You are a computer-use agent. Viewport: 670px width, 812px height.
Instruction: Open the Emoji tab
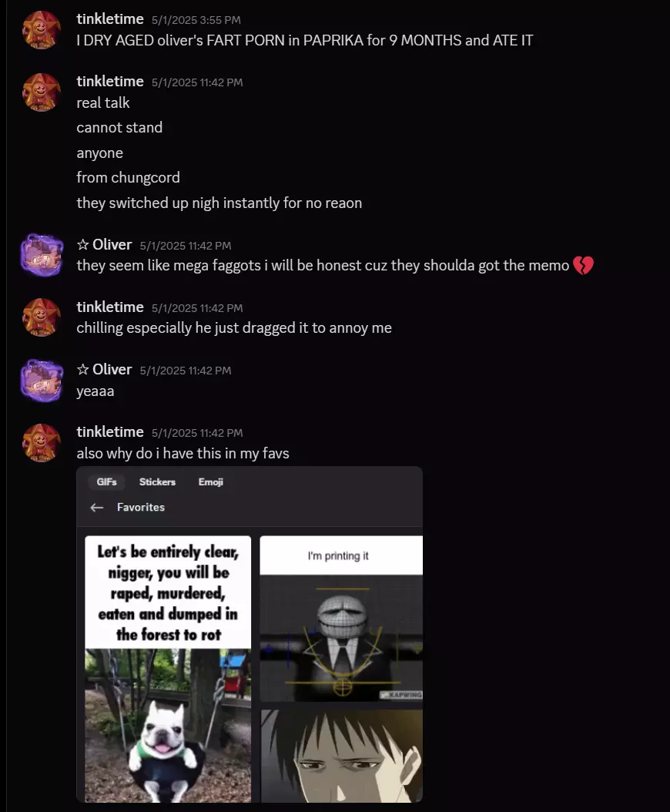click(211, 481)
